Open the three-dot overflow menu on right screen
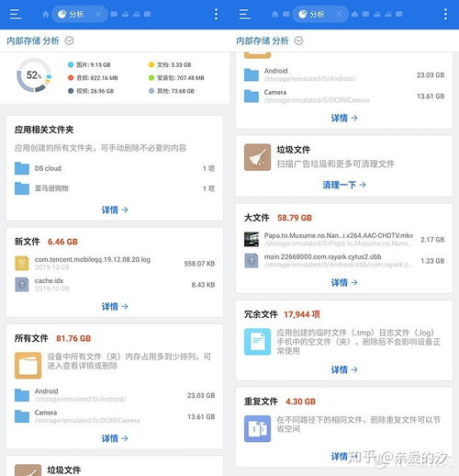 (445, 14)
